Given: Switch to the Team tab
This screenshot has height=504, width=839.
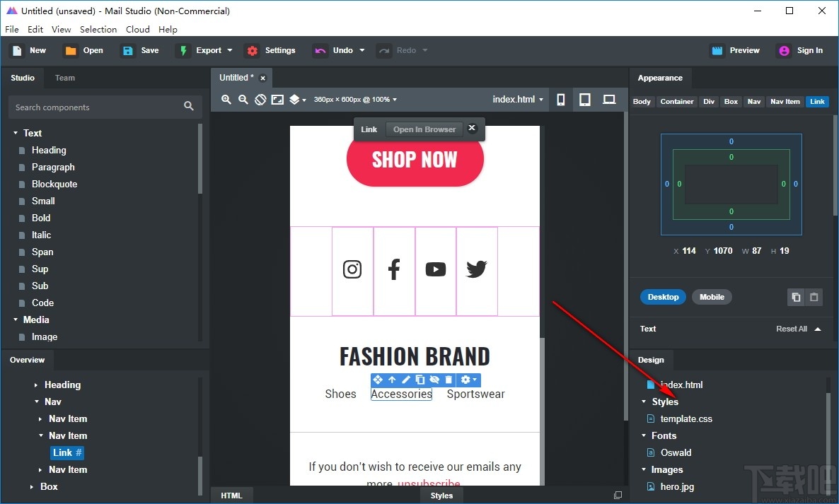Looking at the screenshot, I should [x=65, y=78].
